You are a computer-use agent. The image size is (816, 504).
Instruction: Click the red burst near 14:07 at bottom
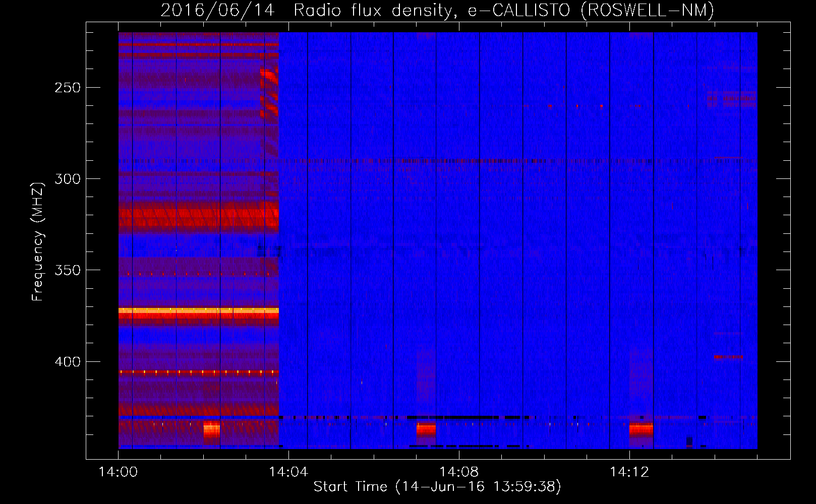[x=426, y=429]
